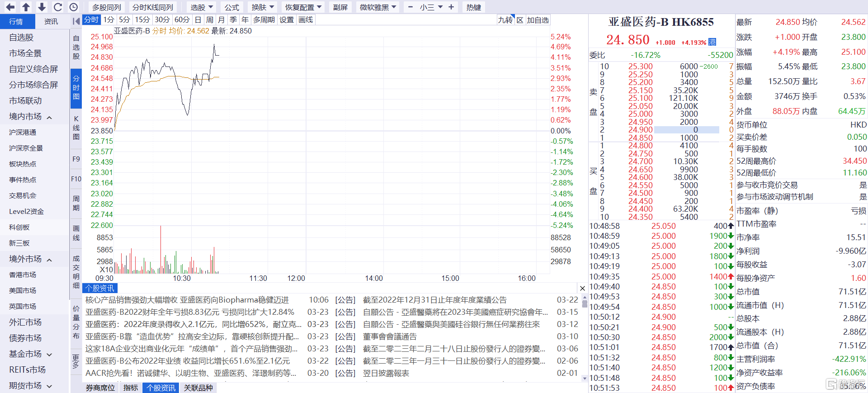Click the down arrow toolbar icon
Viewport: 868px width, 393px height.
42,7
